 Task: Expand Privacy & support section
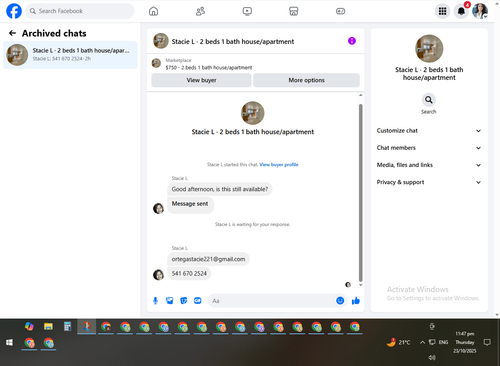(429, 182)
